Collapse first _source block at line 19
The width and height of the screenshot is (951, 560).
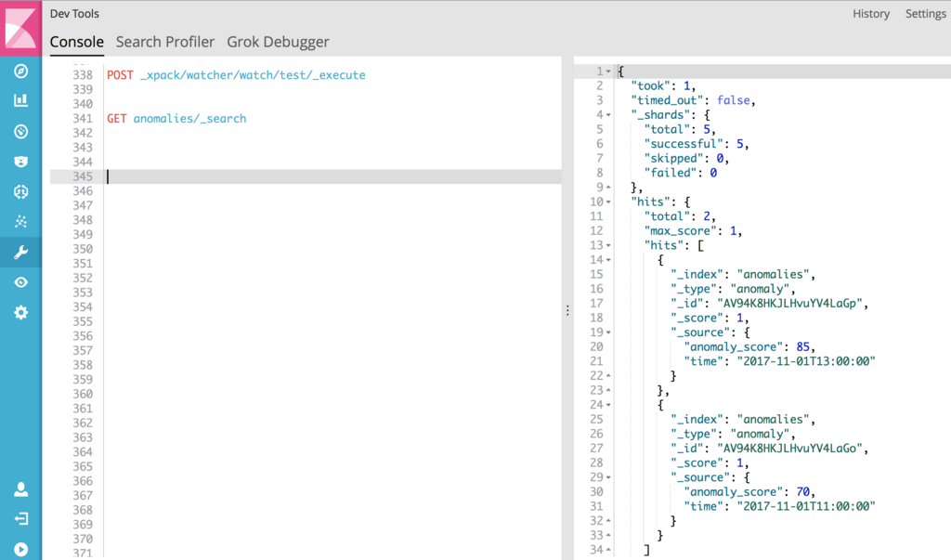(608, 332)
